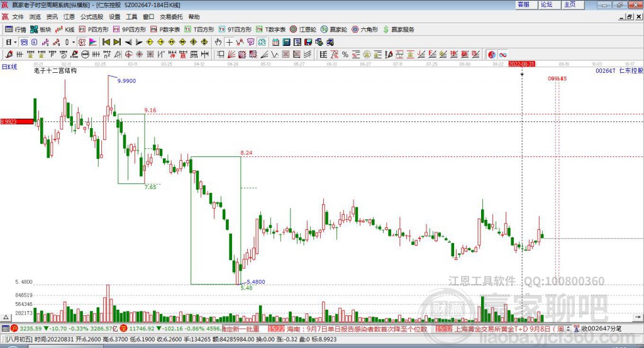
Task: Jump to last bar with green skip-forward icon
Action: [118, 42]
